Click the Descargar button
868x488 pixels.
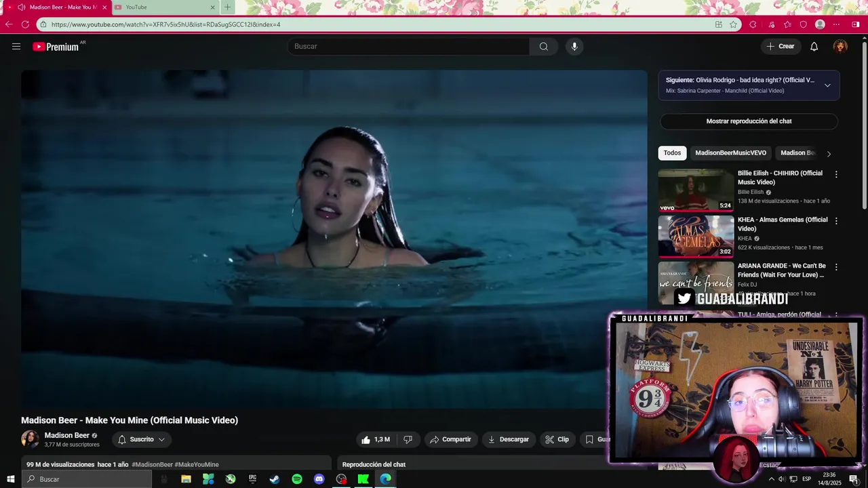click(x=509, y=439)
